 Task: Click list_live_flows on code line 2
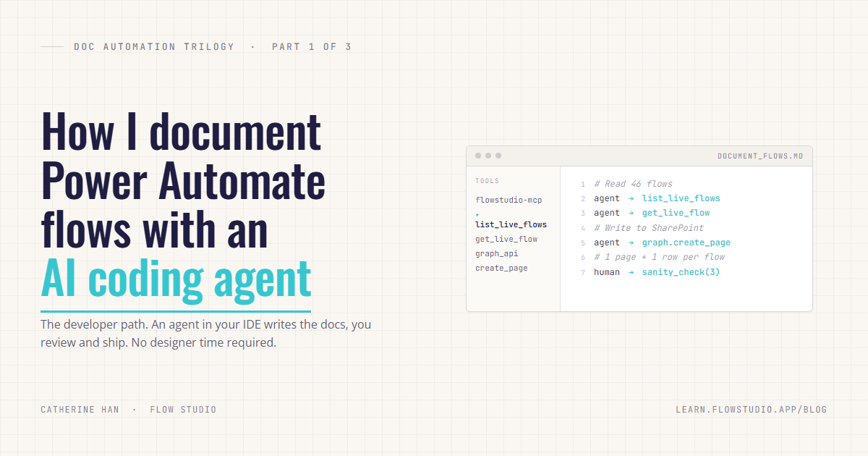click(681, 198)
